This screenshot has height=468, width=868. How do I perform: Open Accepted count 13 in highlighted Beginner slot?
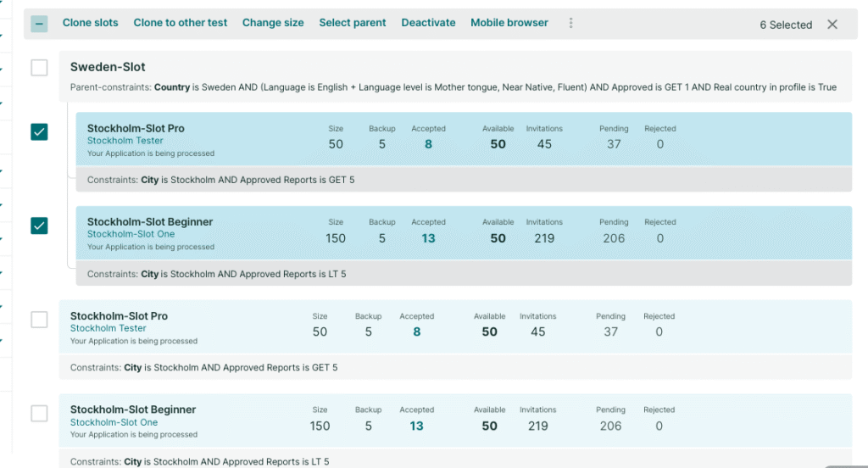428,238
